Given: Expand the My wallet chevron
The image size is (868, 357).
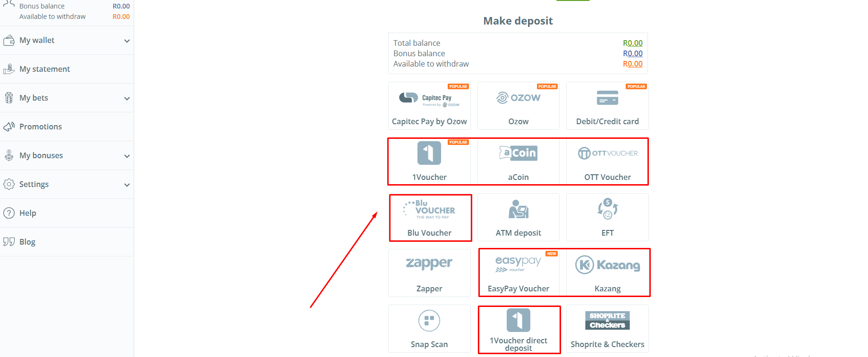Looking at the screenshot, I should click(x=127, y=41).
